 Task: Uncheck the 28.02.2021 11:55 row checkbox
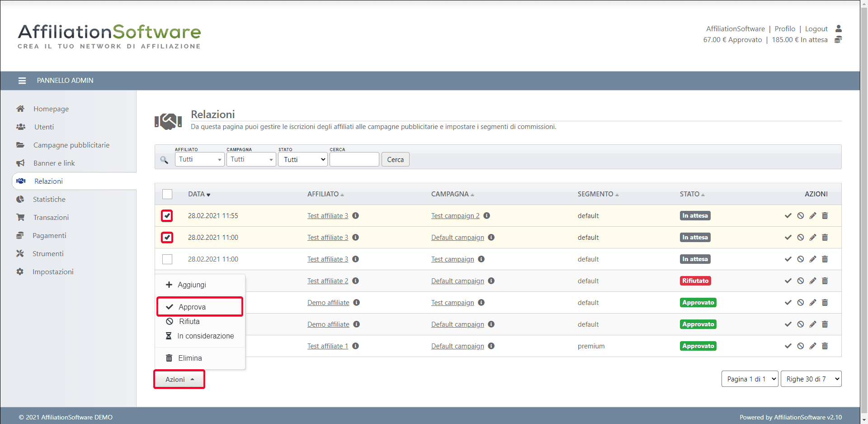tap(167, 216)
